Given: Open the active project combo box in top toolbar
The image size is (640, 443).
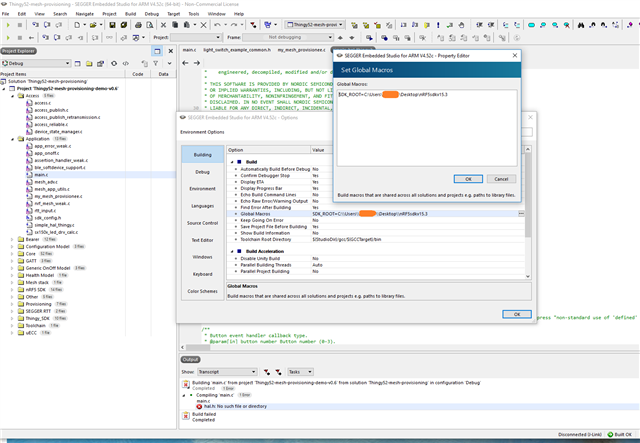Looking at the screenshot, I should pyautogui.click(x=314, y=25).
